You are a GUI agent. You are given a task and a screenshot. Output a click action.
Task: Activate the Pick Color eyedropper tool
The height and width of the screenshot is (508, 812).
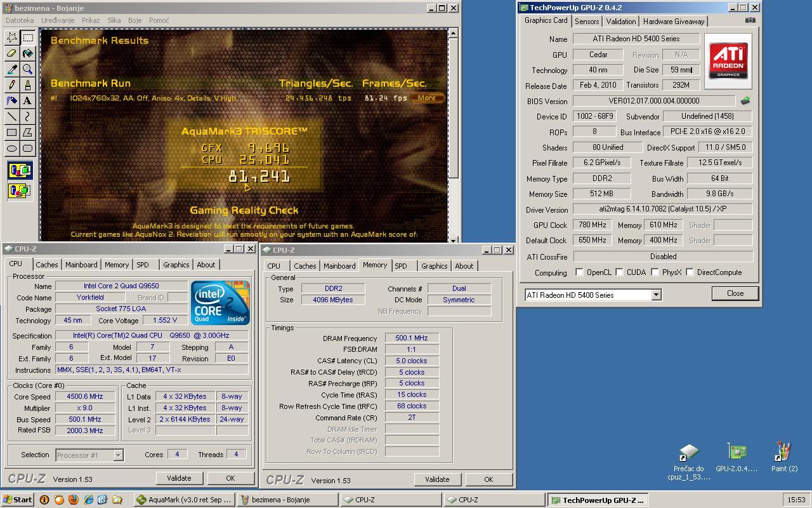pyautogui.click(x=12, y=69)
